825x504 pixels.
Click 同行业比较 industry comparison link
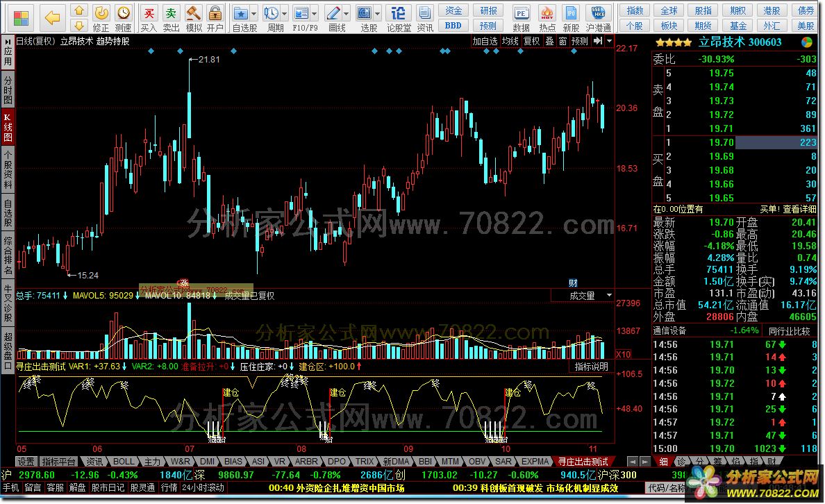pyautogui.click(x=789, y=330)
